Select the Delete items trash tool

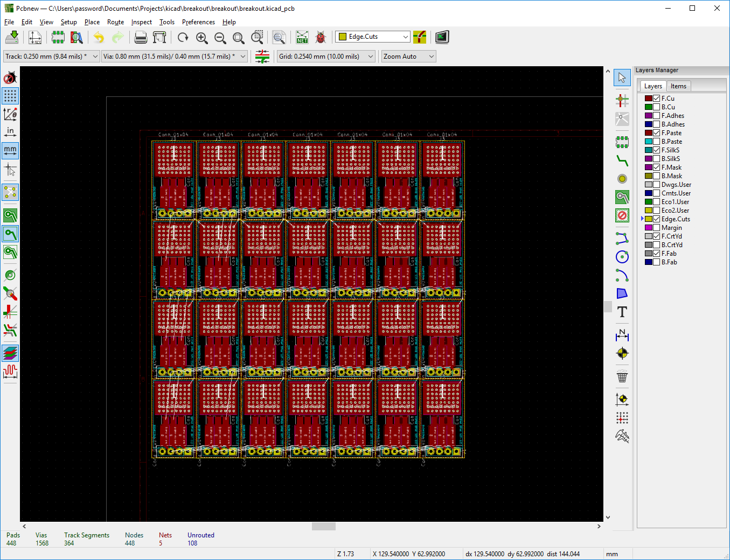622,376
